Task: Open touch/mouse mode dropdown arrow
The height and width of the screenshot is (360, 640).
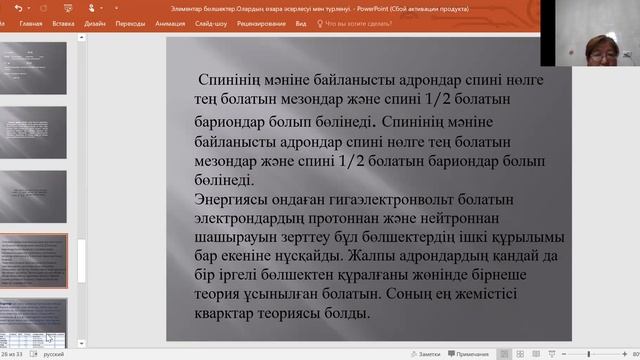Action: [x=101, y=8]
